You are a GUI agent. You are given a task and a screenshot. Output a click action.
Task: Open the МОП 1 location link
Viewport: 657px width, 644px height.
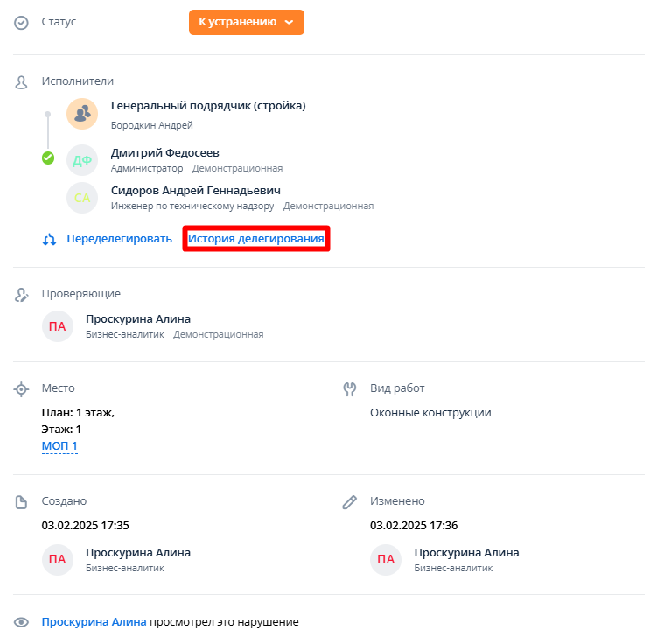pyautogui.click(x=59, y=446)
